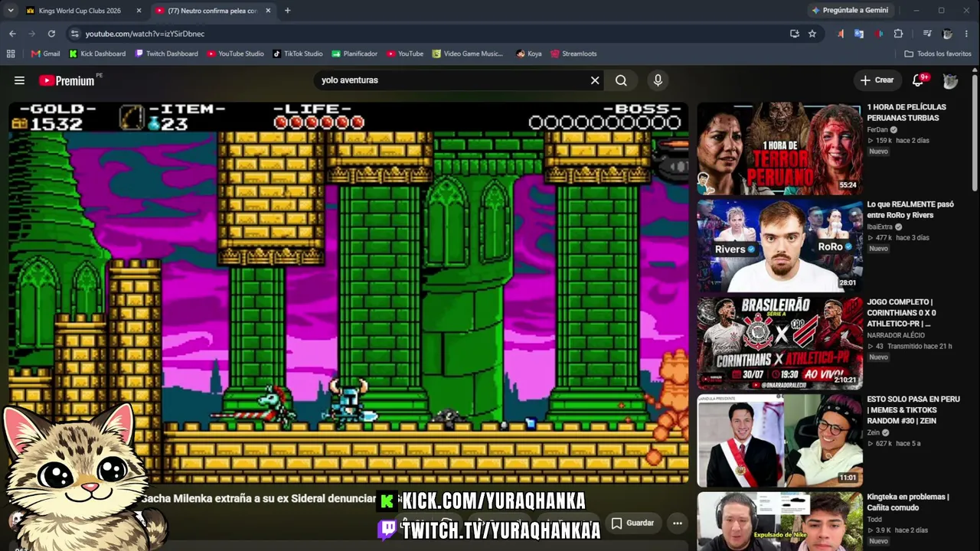Open the apps grid in bookmarks bar
The image size is (980, 551).
11,54
